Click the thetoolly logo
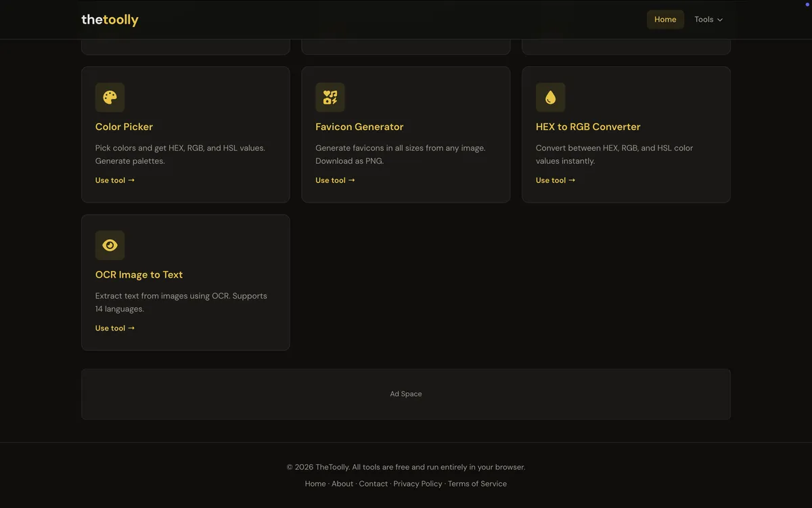 pos(110,19)
